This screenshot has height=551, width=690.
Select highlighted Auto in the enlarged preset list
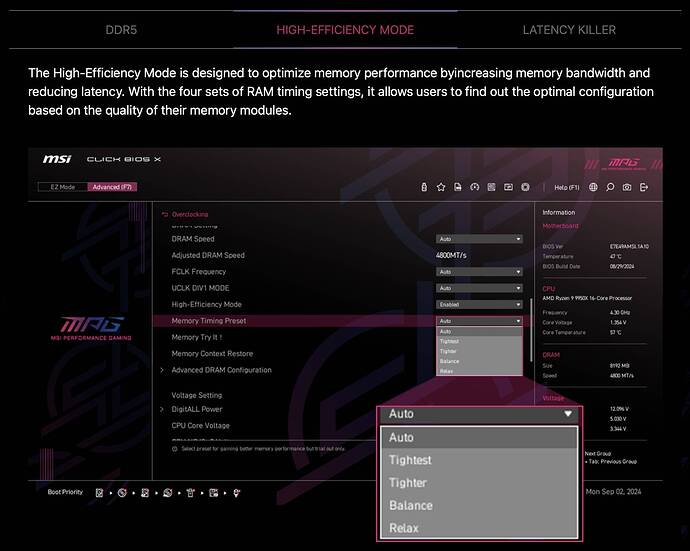[x=479, y=437]
